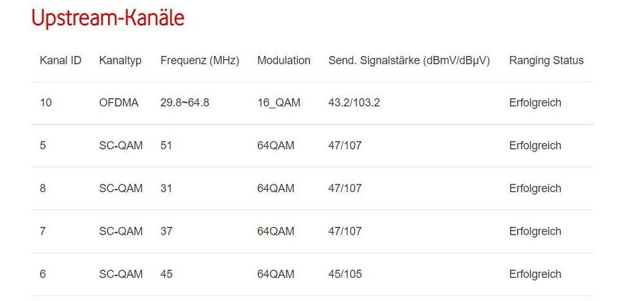The width and height of the screenshot is (644, 301).
Task: Click the 43.2/103.2 signal strength value
Action: tap(354, 102)
